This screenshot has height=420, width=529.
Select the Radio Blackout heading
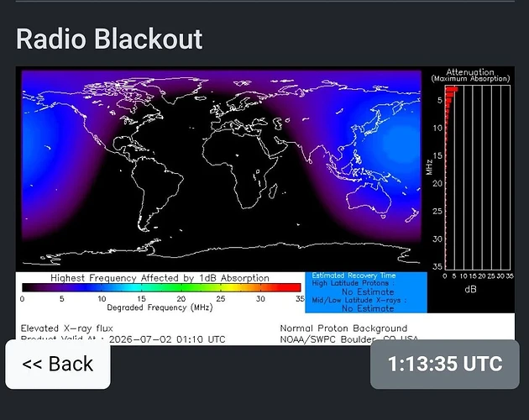point(109,39)
